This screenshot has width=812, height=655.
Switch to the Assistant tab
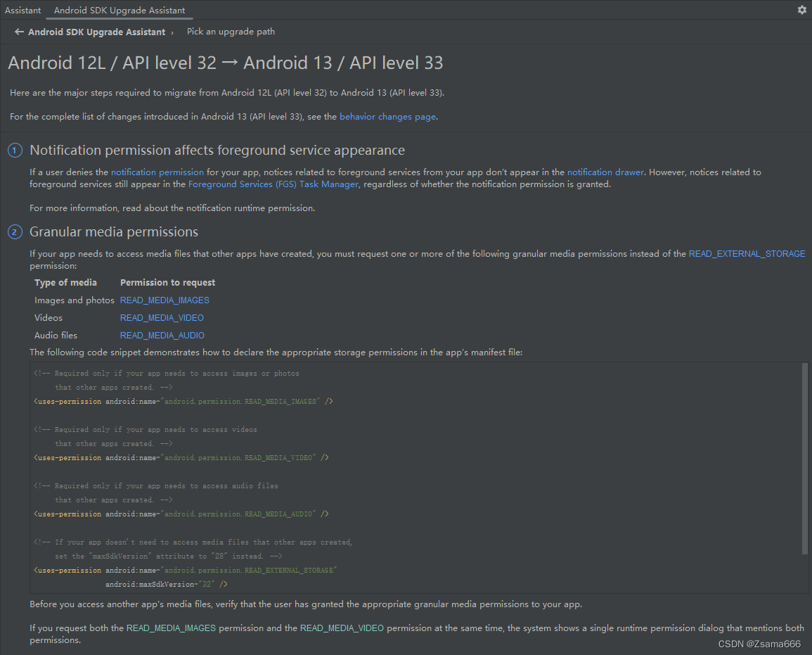[x=22, y=10]
